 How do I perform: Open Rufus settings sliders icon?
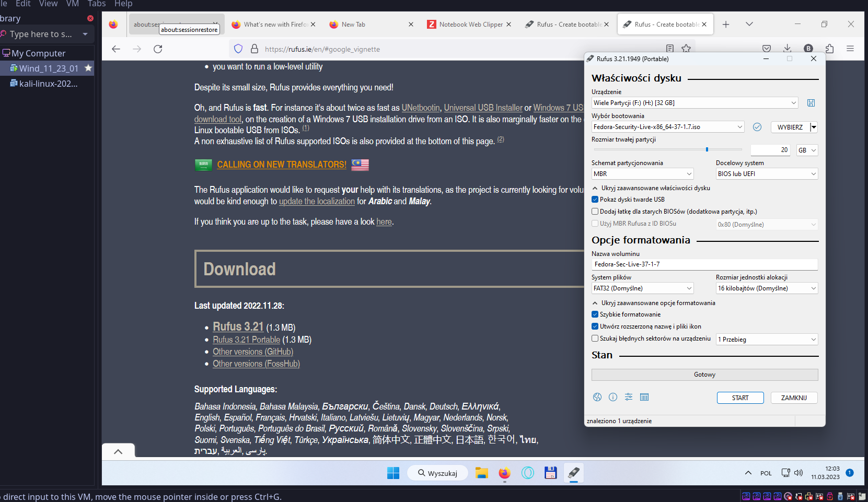click(x=629, y=397)
